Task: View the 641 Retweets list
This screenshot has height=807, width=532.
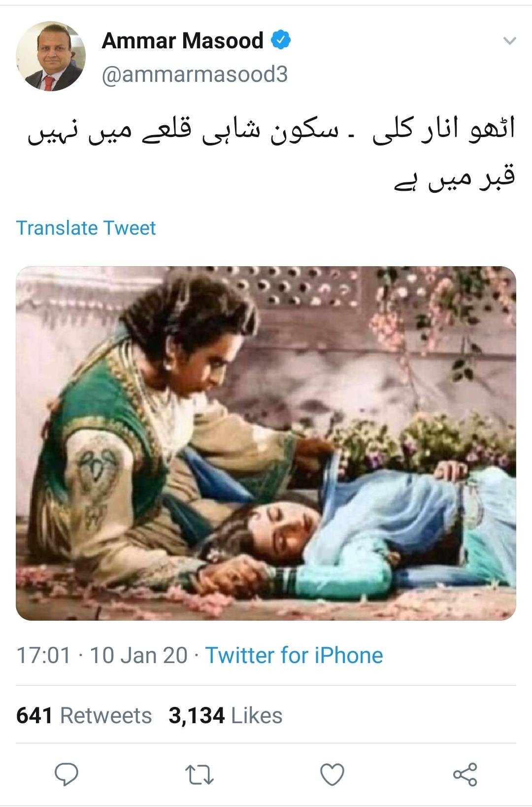Action: click(x=84, y=715)
